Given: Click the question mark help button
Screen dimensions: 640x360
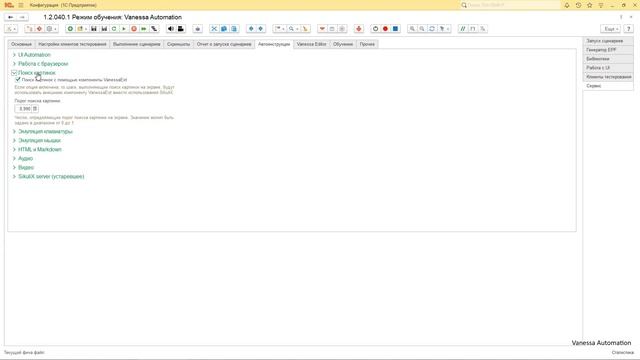Looking at the screenshot, I should 629,29.
